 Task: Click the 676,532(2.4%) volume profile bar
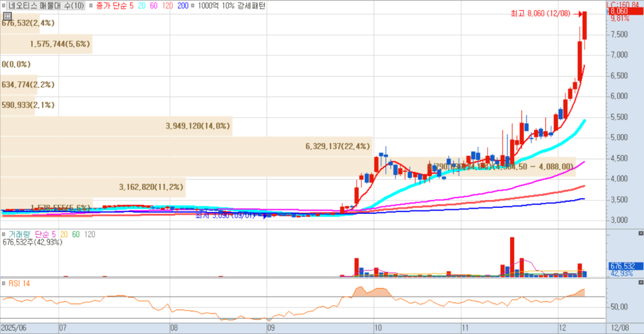coord(20,23)
